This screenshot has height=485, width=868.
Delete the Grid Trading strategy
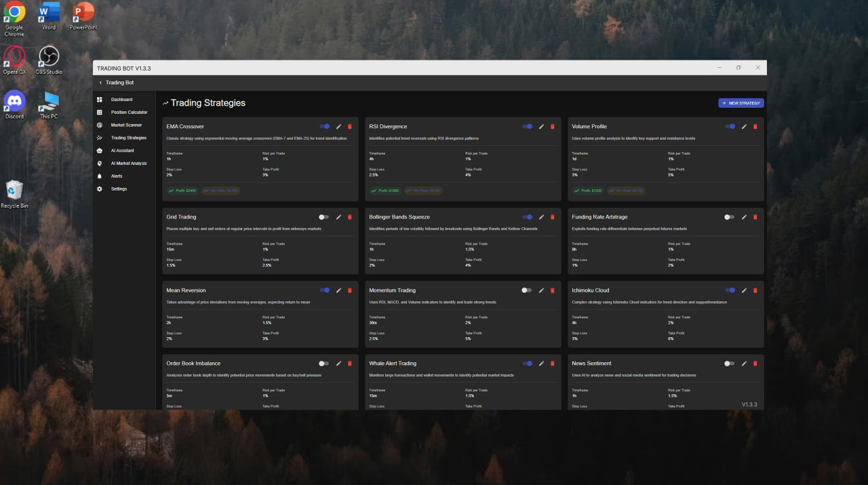[x=349, y=216]
